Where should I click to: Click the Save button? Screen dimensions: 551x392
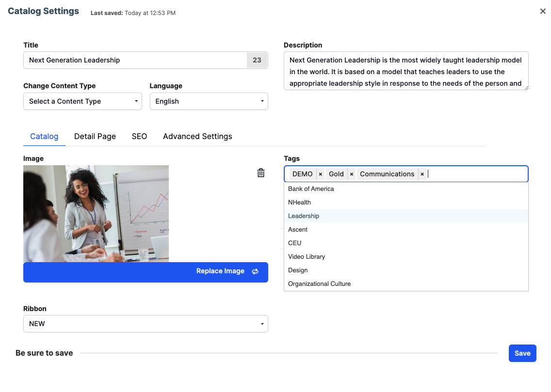pos(522,353)
